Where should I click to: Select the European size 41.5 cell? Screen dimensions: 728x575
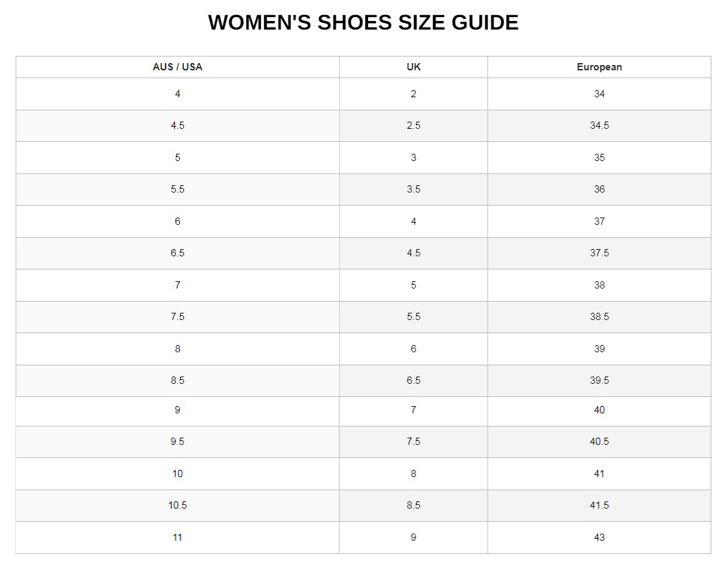599,505
